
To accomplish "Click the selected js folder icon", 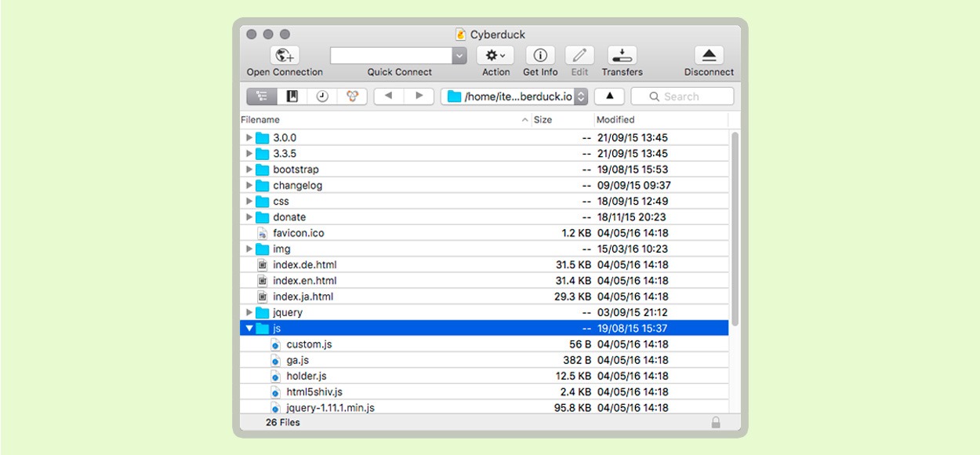I will [x=263, y=329].
